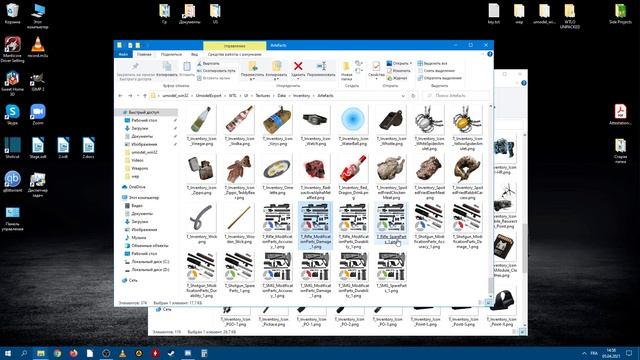Image resolution: width=640 pixels, height=360 pixels.
Task: Select the T_Inventory_Icon_Whistle.png thumbnail
Action: [x=391, y=119]
